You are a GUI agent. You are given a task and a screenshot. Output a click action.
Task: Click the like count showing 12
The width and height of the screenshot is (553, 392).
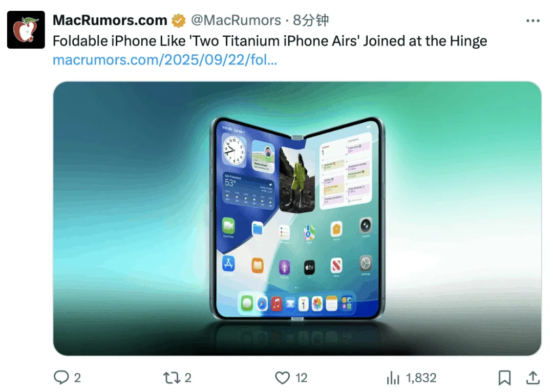tap(301, 378)
